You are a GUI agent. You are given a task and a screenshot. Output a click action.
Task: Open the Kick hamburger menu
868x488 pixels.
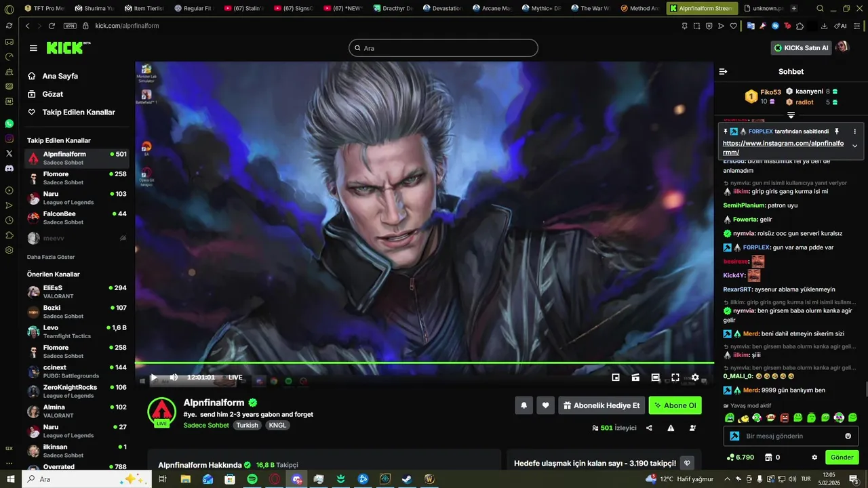click(x=33, y=48)
